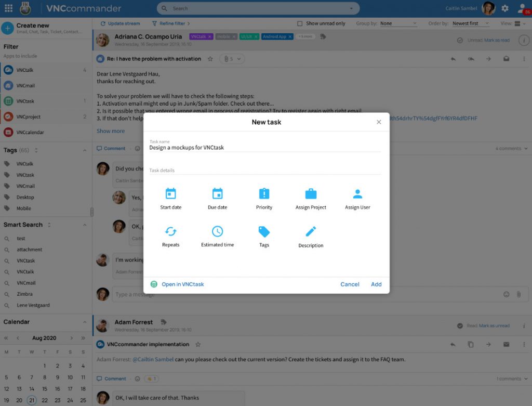Image resolution: width=532 pixels, height=406 pixels.
Task: Open Assign User option
Action: (357, 198)
